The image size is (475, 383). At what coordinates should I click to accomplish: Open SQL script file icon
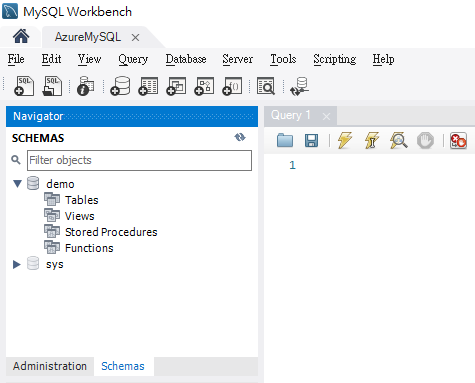52,86
